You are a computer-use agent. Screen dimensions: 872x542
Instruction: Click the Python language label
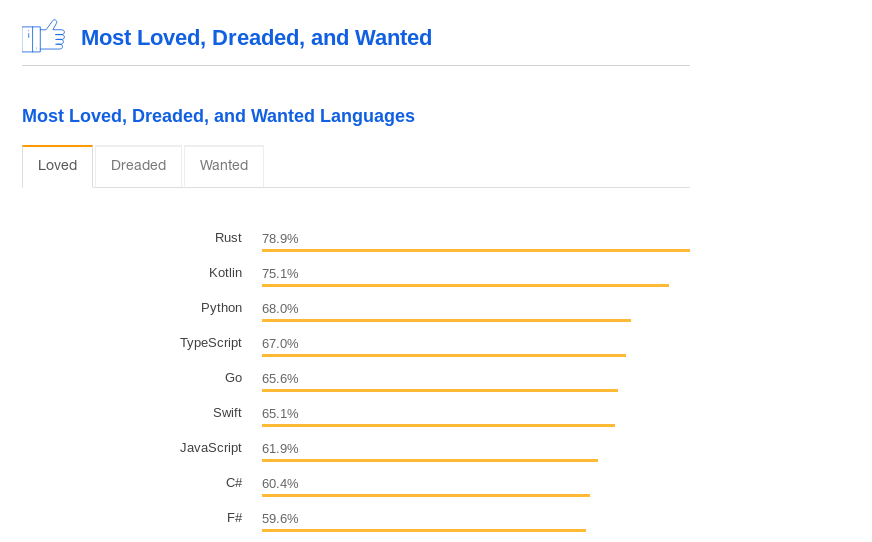tap(221, 308)
